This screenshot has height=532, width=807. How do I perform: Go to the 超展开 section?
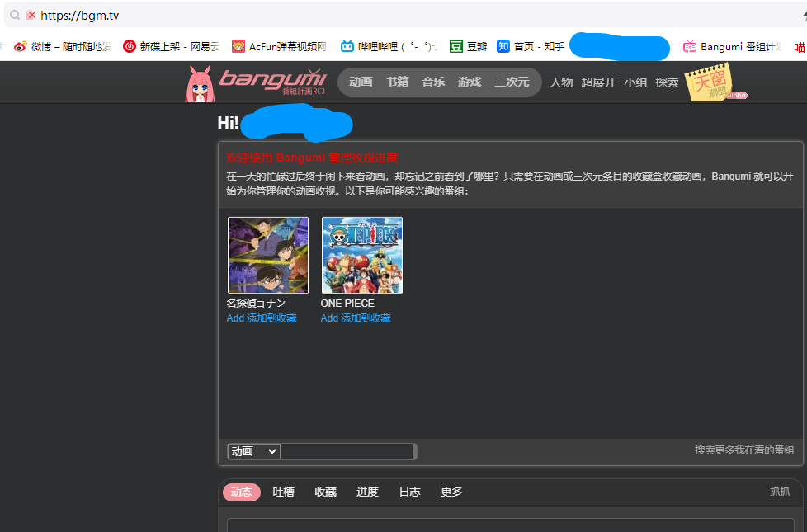pos(598,82)
